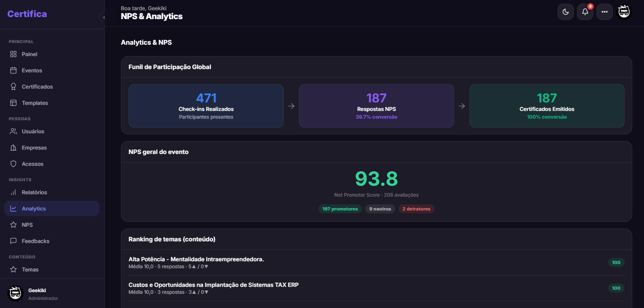This screenshot has width=644, height=308.
Task: Click the Templates layout icon
Action: [13, 103]
